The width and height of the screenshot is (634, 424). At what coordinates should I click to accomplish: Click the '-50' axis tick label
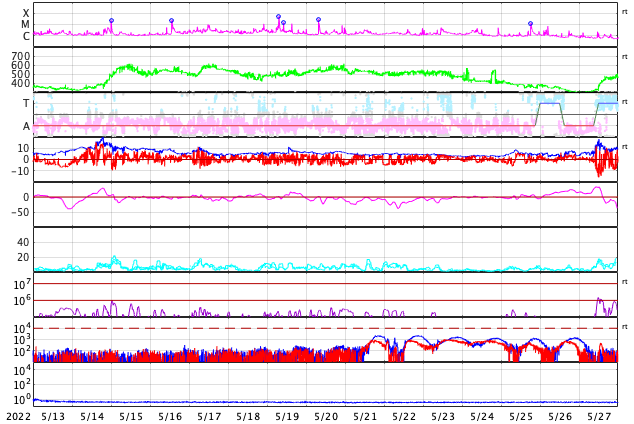[x=20, y=212]
